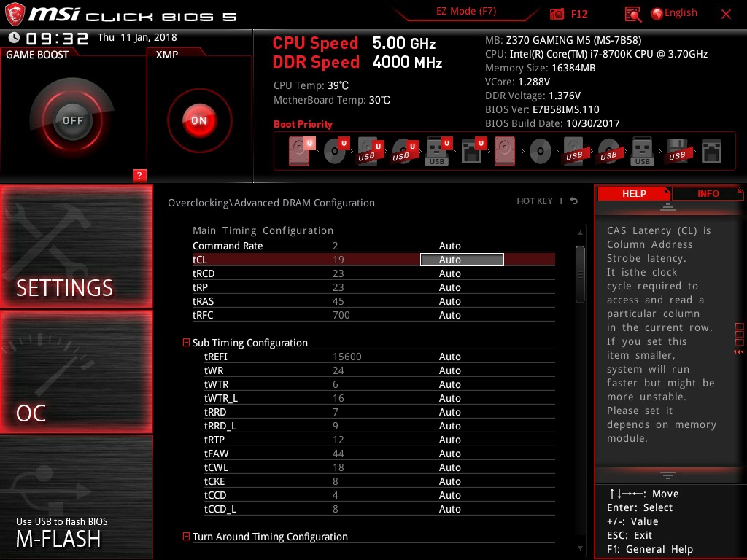Open the tCWL Auto setting

pos(449,467)
